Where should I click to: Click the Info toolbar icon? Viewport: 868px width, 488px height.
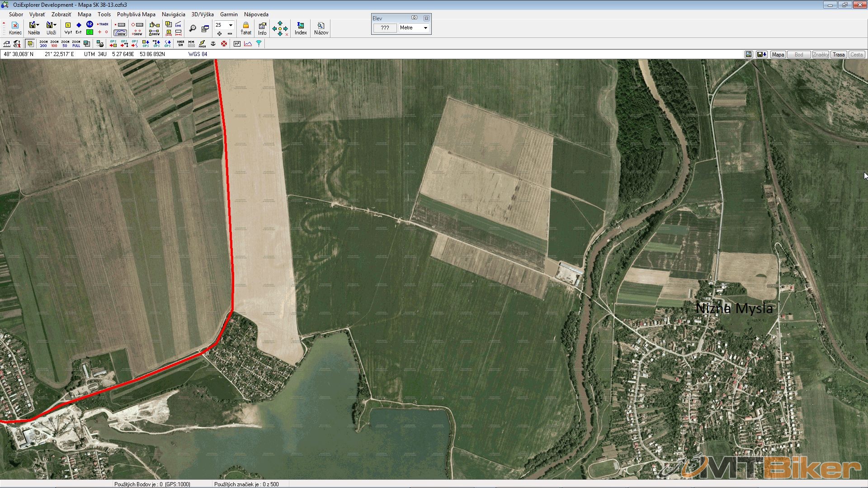(262, 28)
